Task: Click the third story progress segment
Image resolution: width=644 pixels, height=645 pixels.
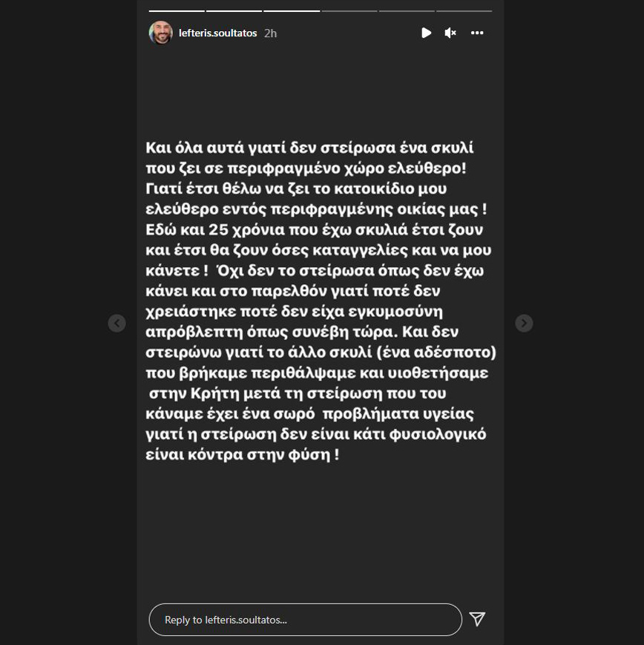Action: coord(292,11)
